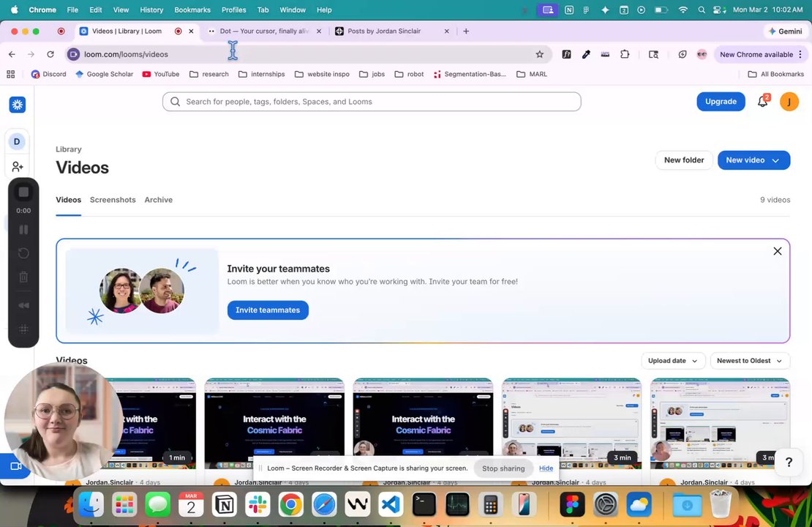Click the New folder button

(x=683, y=160)
